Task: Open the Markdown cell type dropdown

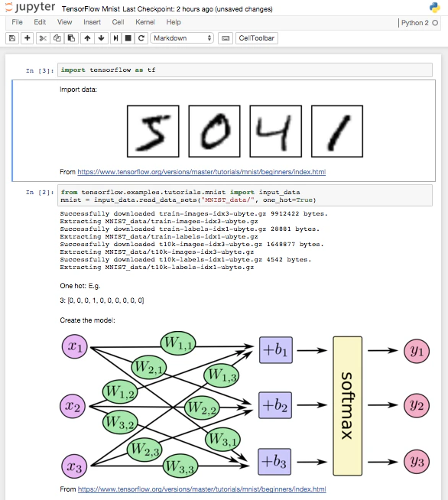Action: [182, 38]
